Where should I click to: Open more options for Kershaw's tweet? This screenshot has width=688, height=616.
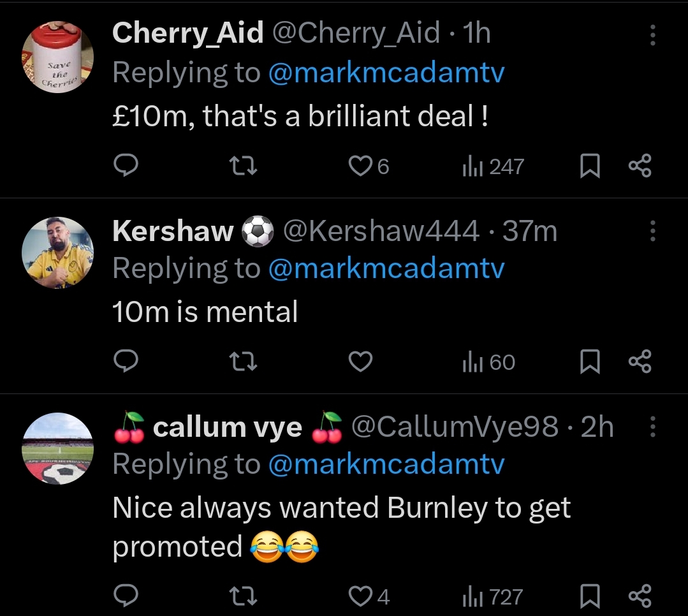pyautogui.click(x=652, y=231)
